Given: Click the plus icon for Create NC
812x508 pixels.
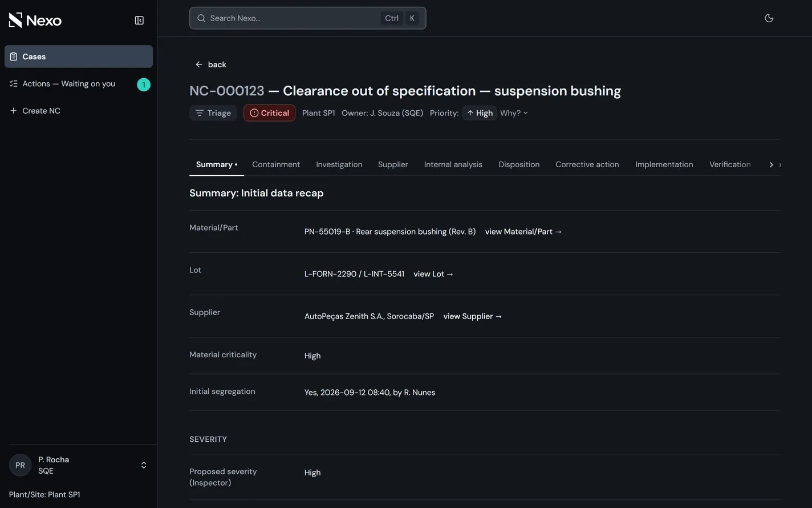Looking at the screenshot, I should 14,111.
